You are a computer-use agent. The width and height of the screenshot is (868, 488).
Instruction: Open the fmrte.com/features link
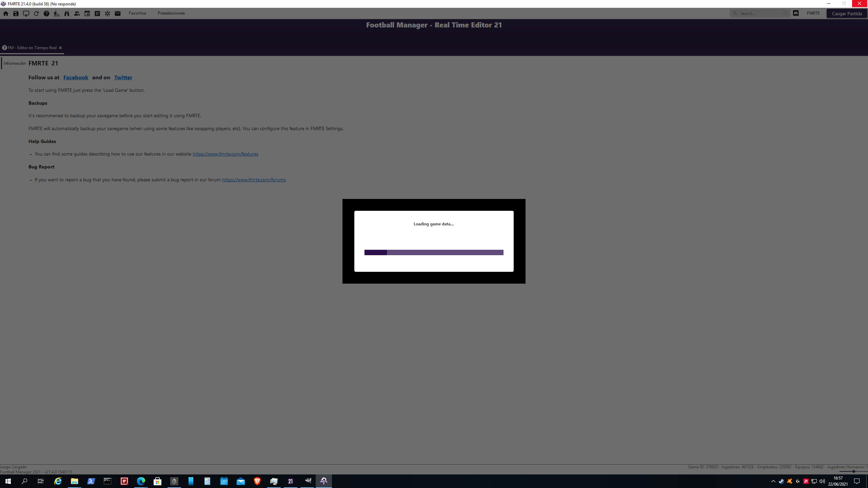click(x=225, y=154)
